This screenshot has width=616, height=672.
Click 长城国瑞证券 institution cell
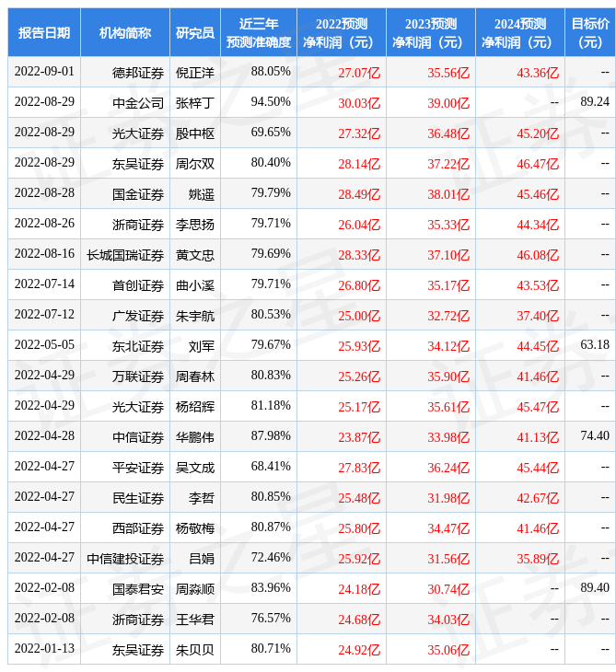coord(125,255)
